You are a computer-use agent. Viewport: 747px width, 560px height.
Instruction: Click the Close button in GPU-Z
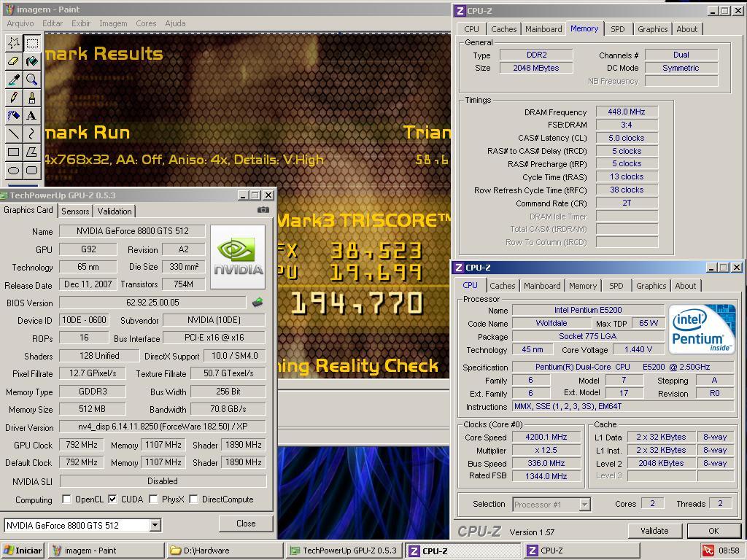[246, 524]
